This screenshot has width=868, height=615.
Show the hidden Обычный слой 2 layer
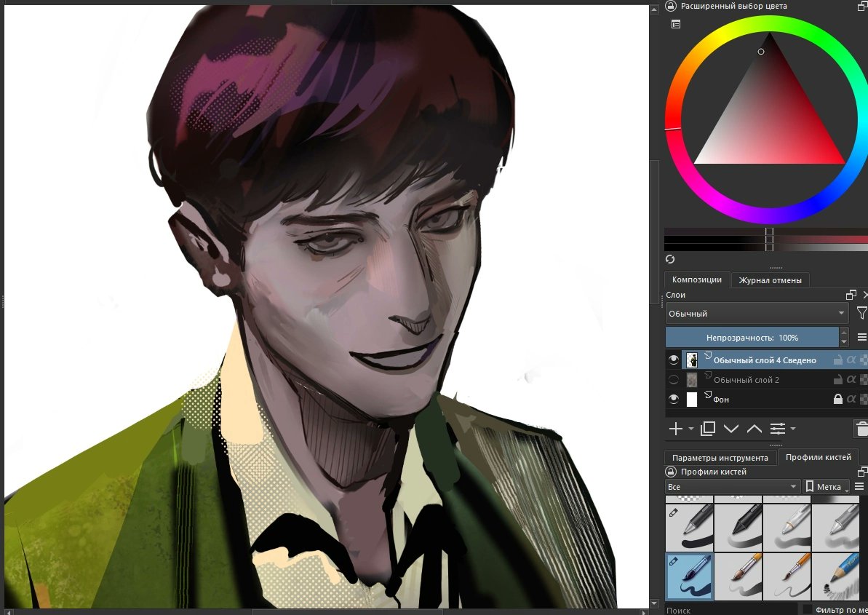[674, 379]
